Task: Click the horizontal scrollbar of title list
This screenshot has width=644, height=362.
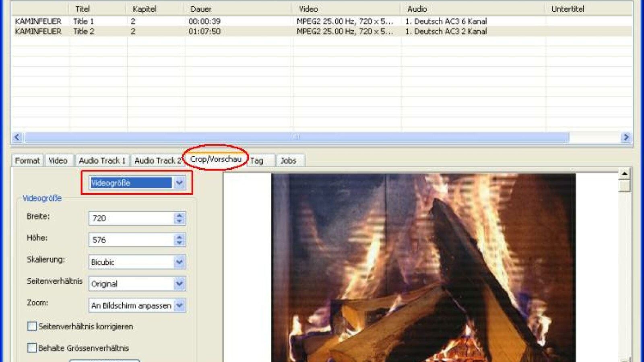Action: (296, 137)
